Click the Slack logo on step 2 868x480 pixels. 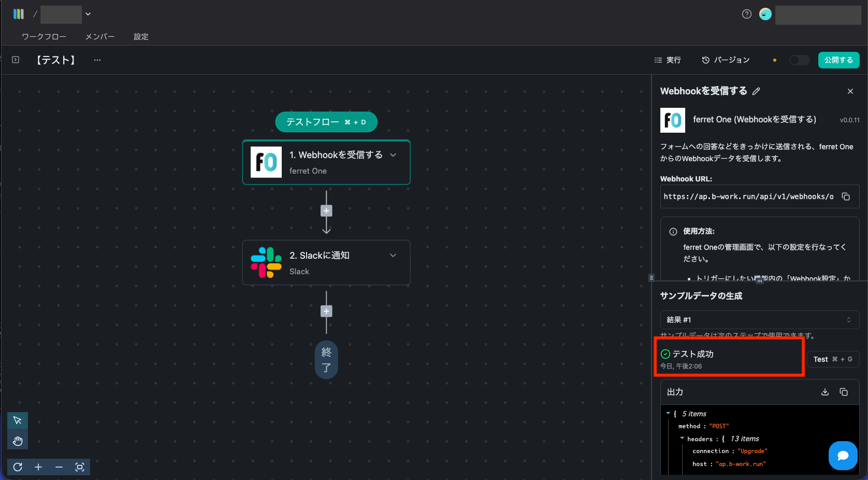[x=266, y=262]
